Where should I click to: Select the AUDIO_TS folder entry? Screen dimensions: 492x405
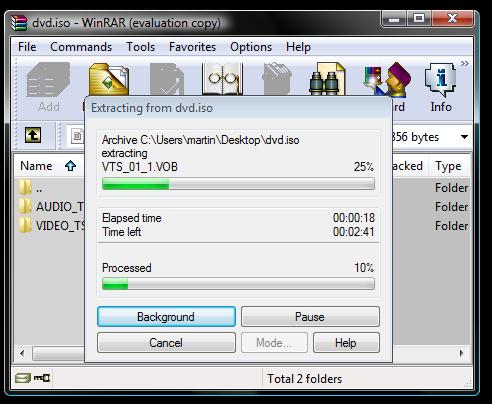tap(51, 207)
